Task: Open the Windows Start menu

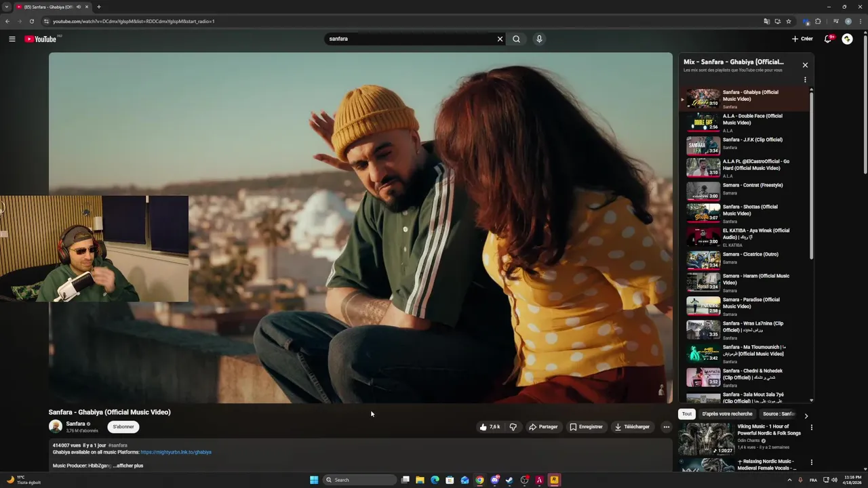Action: 314,480
